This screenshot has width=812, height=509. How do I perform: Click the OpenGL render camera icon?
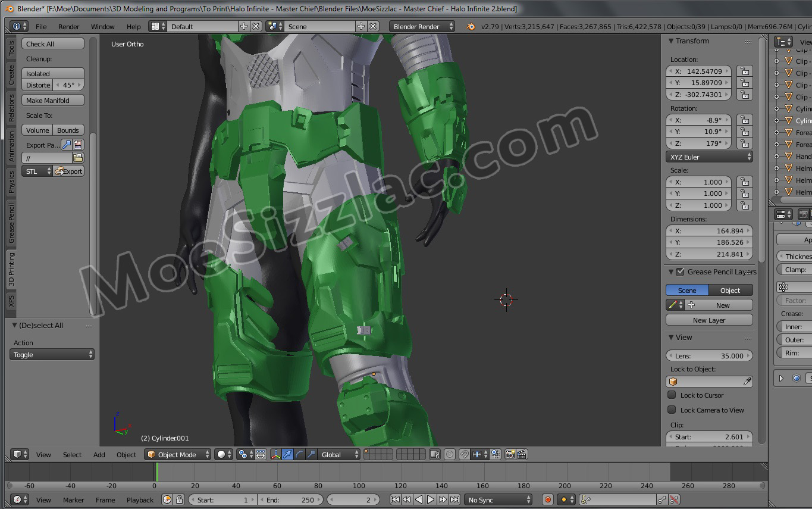[x=510, y=455]
